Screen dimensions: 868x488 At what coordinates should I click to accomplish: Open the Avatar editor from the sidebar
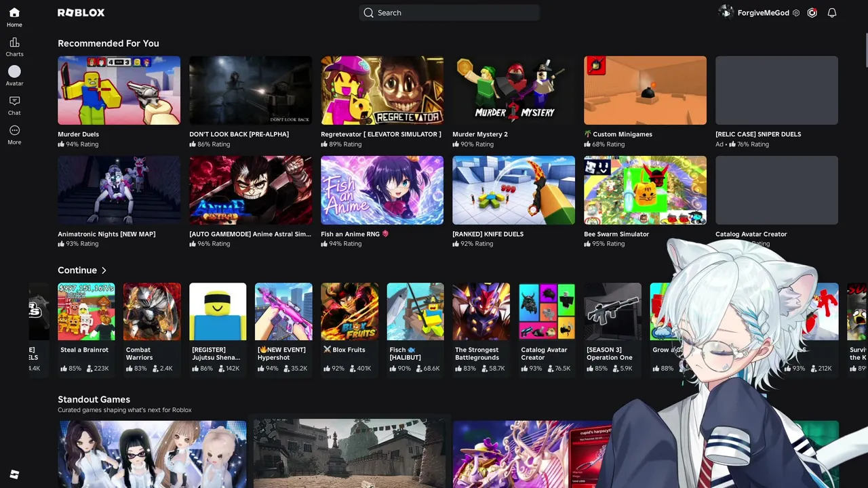14,76
